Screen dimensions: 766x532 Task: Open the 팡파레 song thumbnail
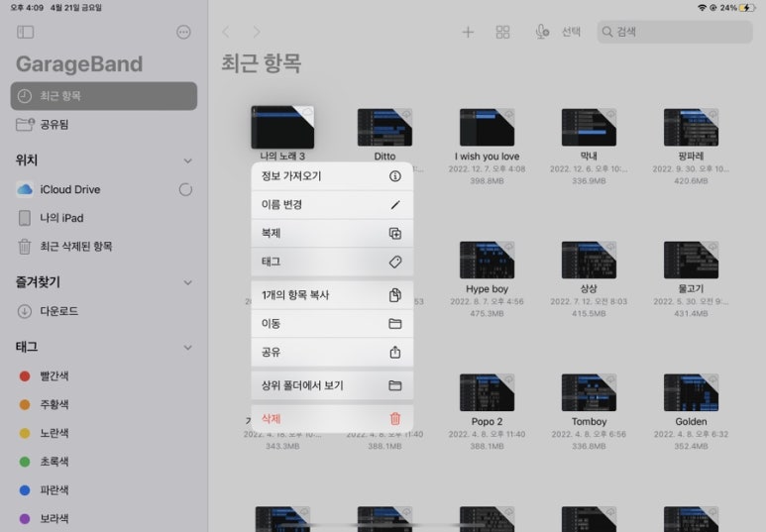tap(692, 128)
